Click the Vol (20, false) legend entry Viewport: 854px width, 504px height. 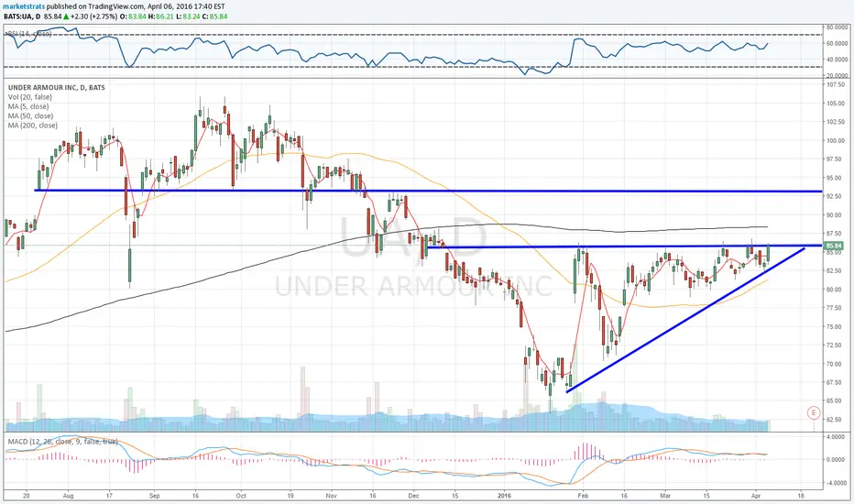tap(30, 97)
